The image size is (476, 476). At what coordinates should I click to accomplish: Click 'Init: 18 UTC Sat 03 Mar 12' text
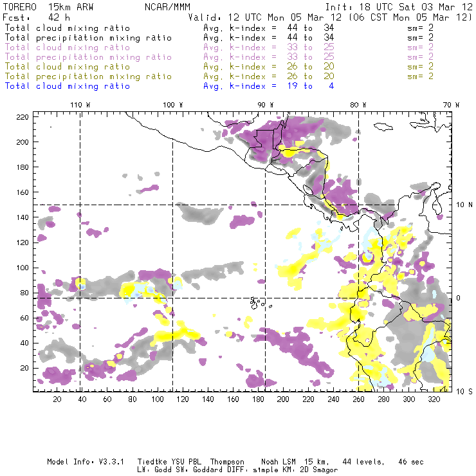click(399, 7)
